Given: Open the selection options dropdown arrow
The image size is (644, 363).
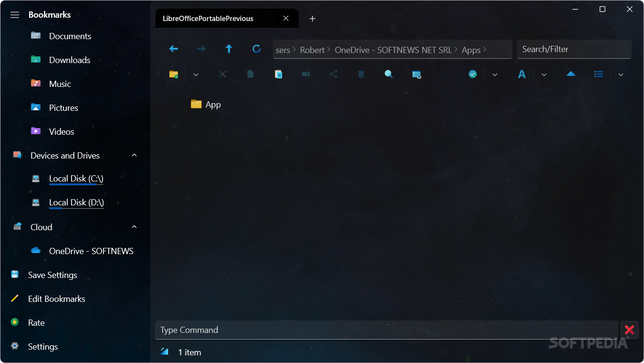Looking at the screenshot, I should pyautogui.click(x=495, y=75).
